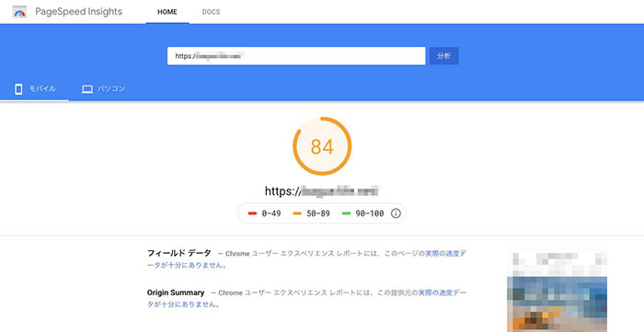This screenshot has height=332, width=644.
Task: Click the mobile phone icon
Action: coord(18,89)
